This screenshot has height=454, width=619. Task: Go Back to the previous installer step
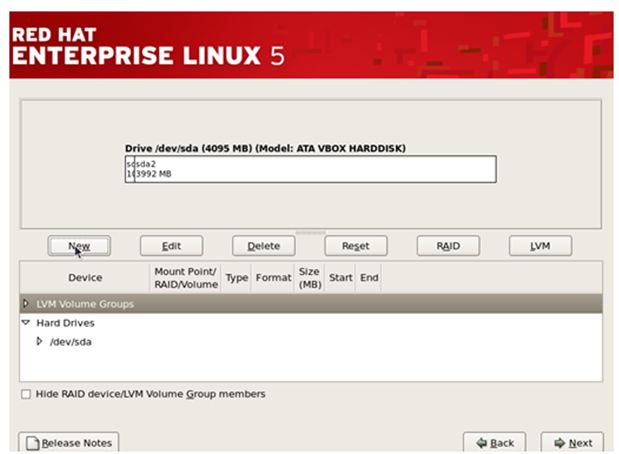coord(494,443)
